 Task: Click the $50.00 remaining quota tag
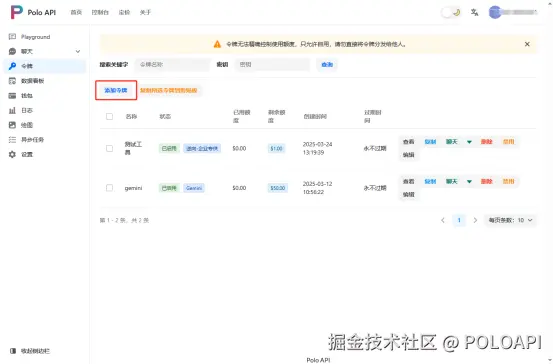[278, 188]
